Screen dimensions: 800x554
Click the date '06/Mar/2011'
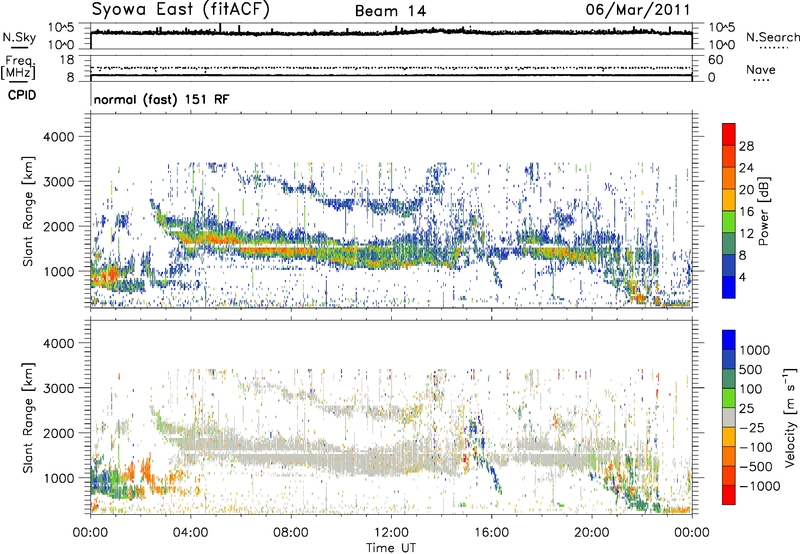pyautogui.click(x=638, y=10)
